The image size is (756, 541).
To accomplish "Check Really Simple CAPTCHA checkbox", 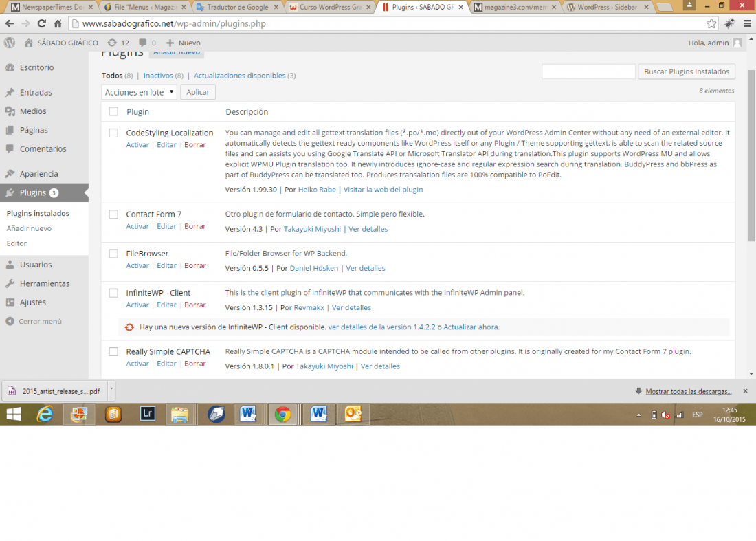I will 113,351.
